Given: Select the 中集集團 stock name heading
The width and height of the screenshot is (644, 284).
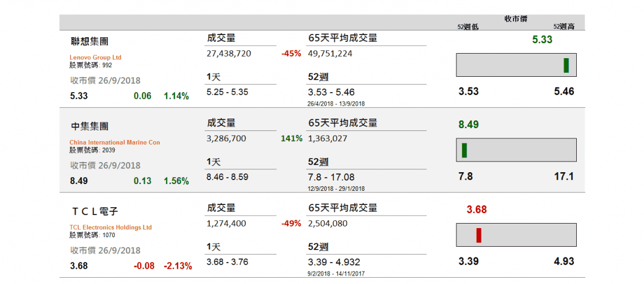Looking at the screenshot, I should click(90, 126).
